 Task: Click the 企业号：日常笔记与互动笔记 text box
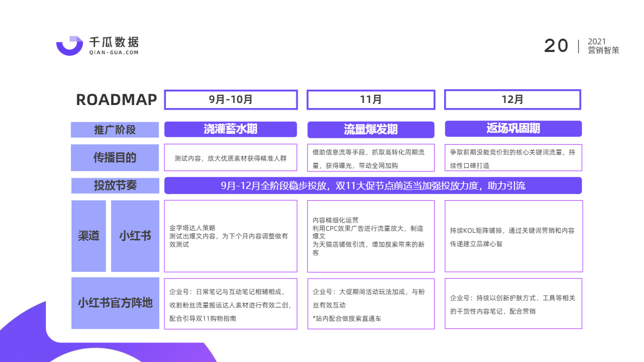coord(231,304)
